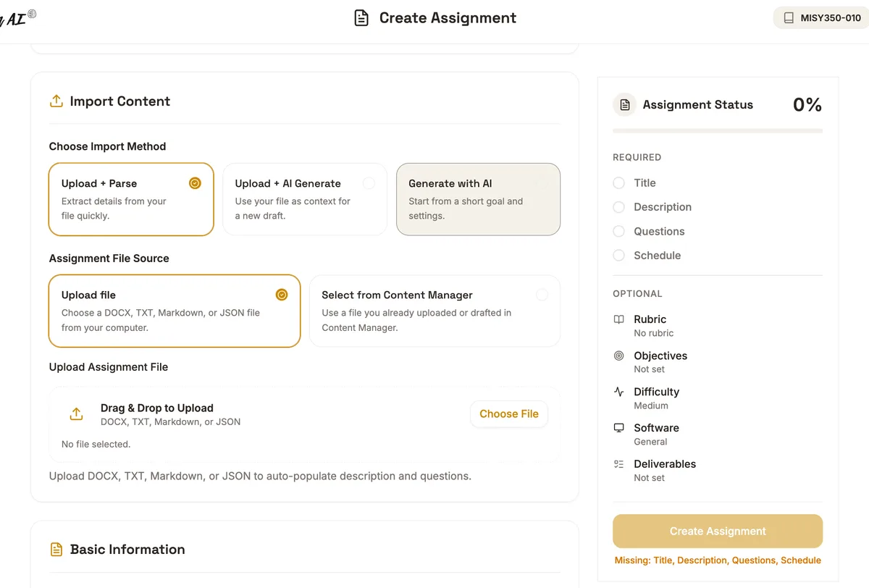Click the 'Medium' difficulty value
869x588 pixels.
pyautogui.click(x=651, y=406)
